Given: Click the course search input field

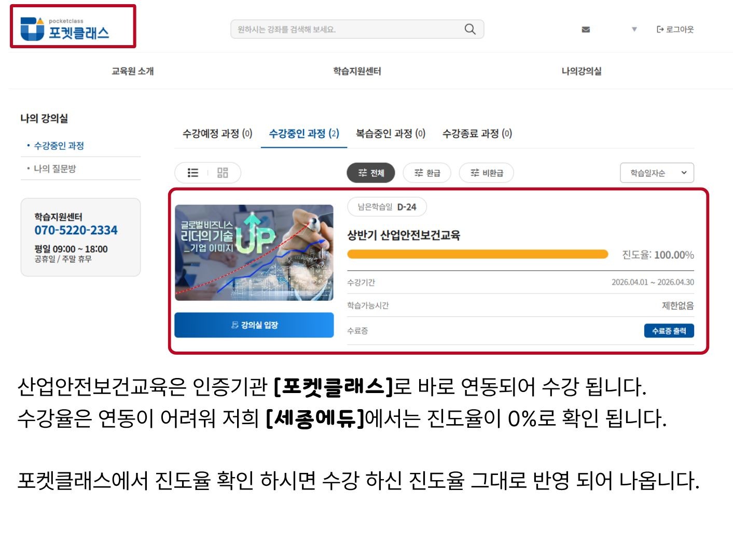Looking at the screenshot, I should (337, 29).
